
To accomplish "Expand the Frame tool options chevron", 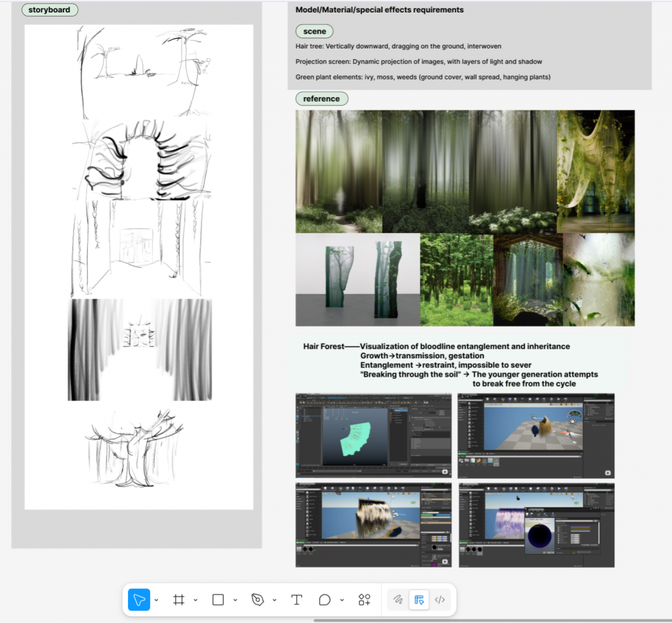I will (x=196, y=600).
